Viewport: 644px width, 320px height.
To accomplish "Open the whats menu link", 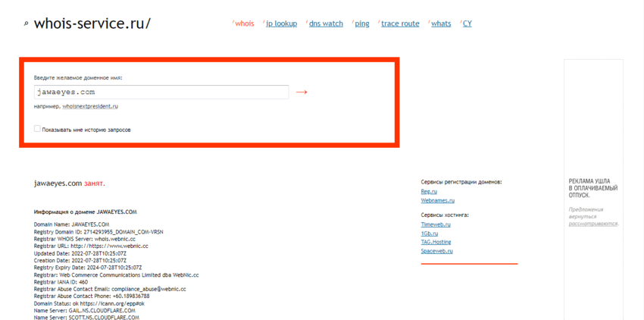I will tap(441, 24).
